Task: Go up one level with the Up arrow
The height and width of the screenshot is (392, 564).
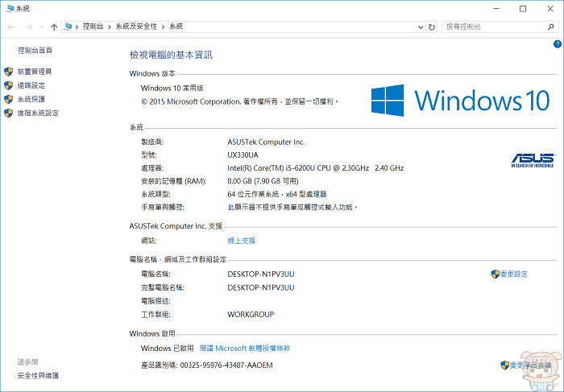Action: 54,27
